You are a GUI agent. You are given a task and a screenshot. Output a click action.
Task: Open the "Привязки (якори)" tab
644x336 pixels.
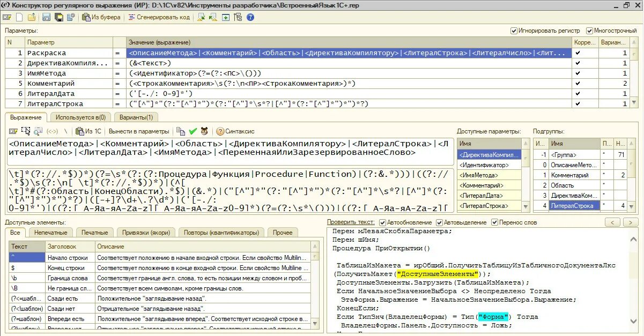tap(146, 233)
